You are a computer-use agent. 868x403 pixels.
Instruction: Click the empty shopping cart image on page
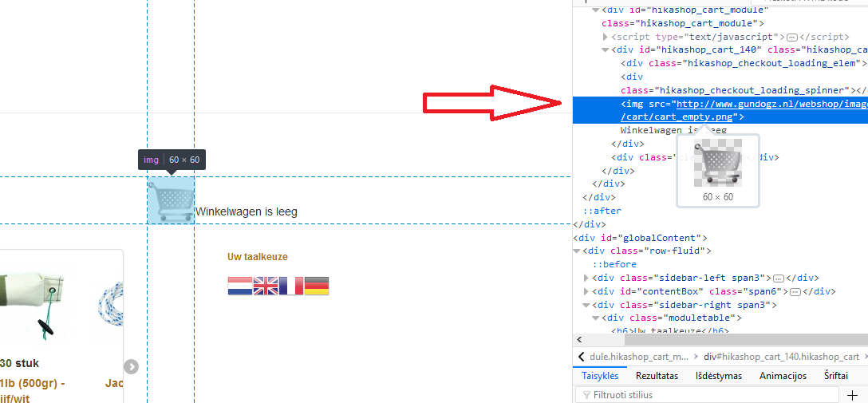(171, 200)
